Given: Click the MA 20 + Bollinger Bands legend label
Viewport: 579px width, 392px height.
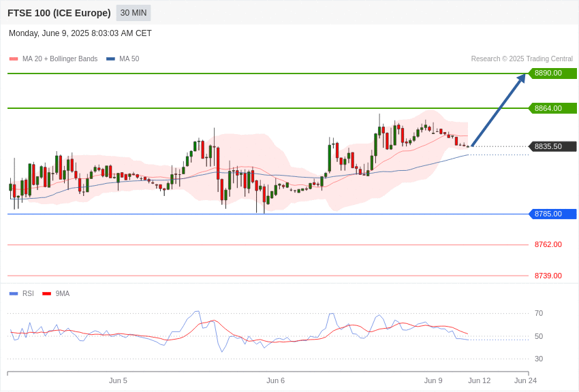Looking at the screenshot, I should tap(60, 59).
